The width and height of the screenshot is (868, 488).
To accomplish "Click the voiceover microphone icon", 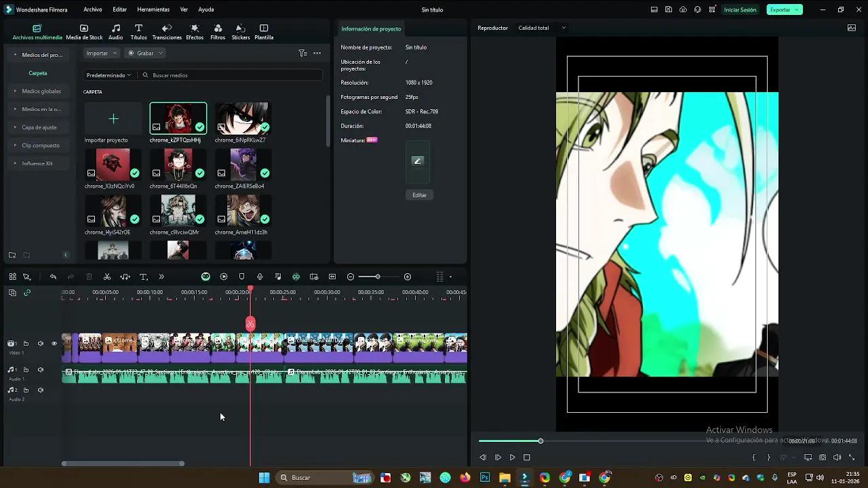I will [259, 277].
